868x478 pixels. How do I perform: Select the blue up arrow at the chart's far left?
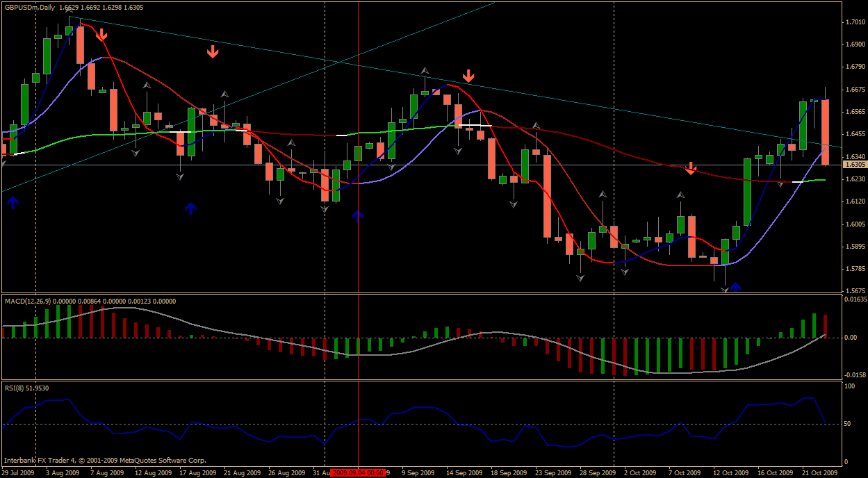click(13, 202)
